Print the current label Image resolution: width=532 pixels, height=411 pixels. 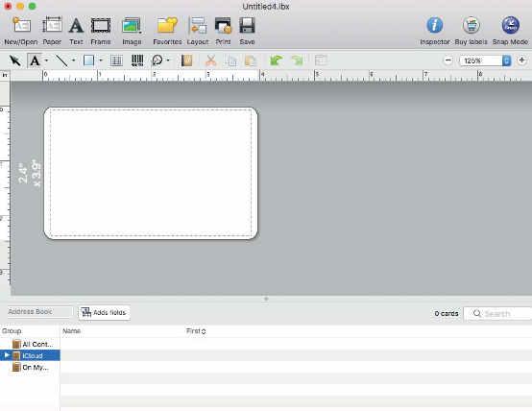pos(223,31)
